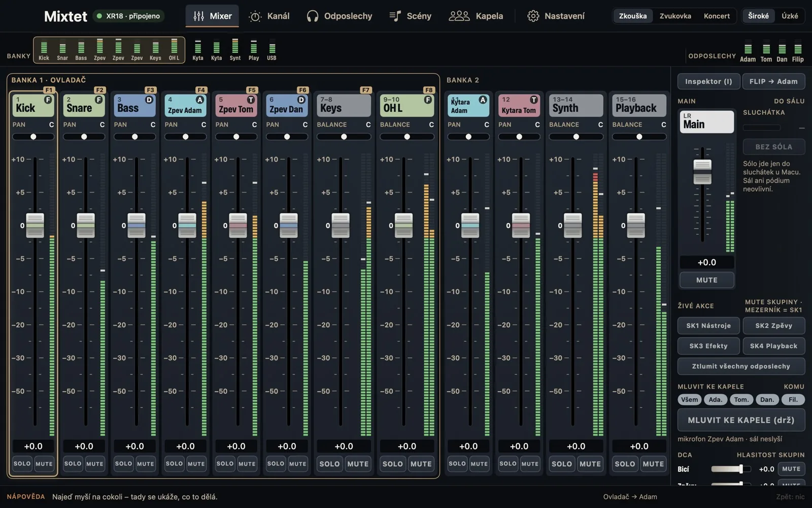Click the OH L balance knob slider
Viewport: 812px width, 508px height.
tap(407, 137)
